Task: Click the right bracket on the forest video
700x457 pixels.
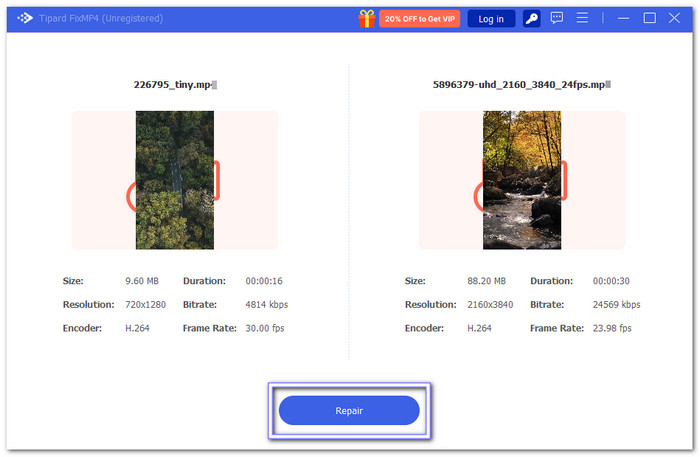Action: point(217,180)
